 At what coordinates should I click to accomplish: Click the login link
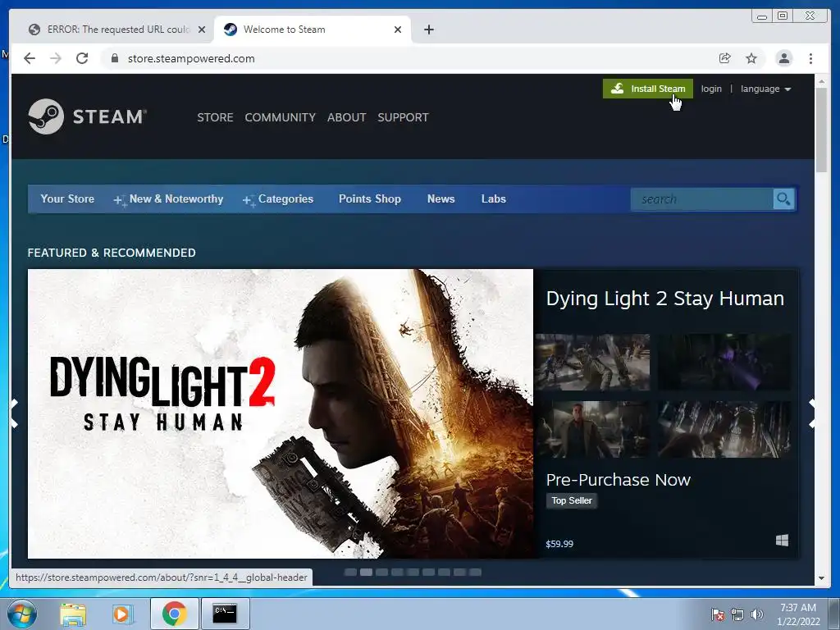tap(711, 89)
